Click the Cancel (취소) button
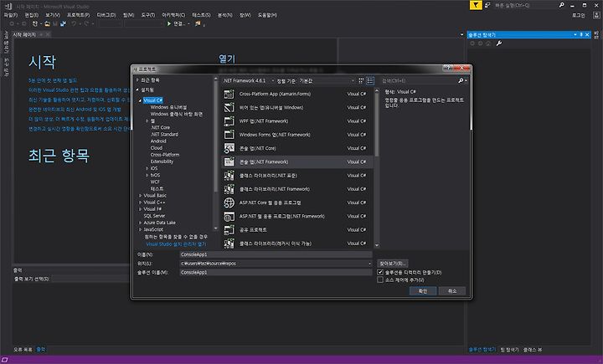 click(452, 291)
